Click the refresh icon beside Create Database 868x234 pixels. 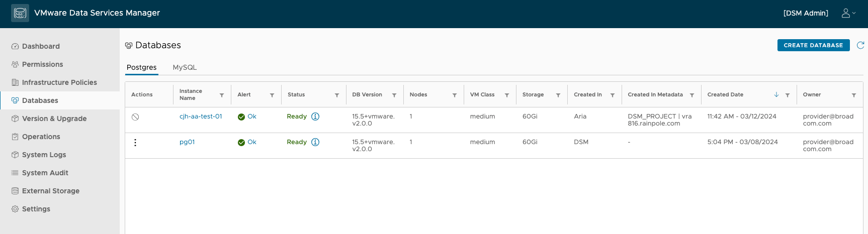[860, 45]
